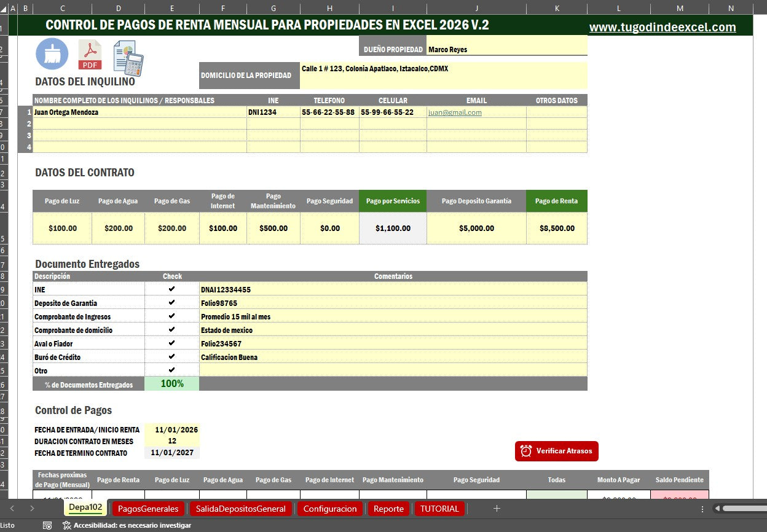Viewport: 767px width, 532px height.
Task: Click the Todas column header dropdown
Action: point(556,480)
